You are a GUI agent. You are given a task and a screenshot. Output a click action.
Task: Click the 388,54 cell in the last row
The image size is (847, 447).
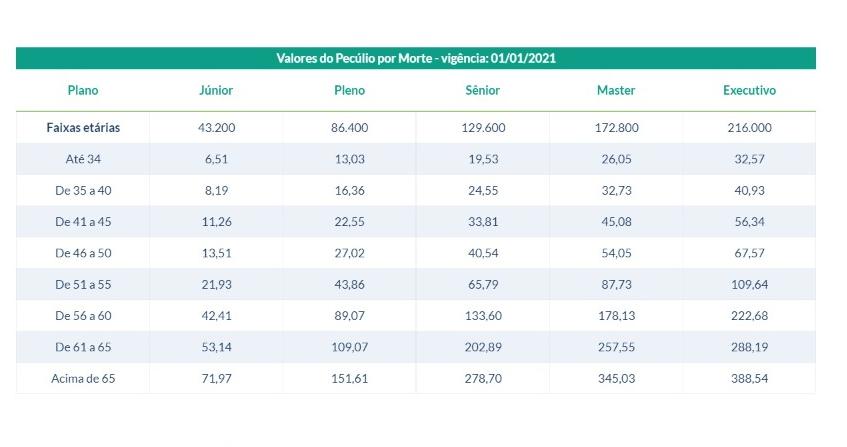coord(749,379)
